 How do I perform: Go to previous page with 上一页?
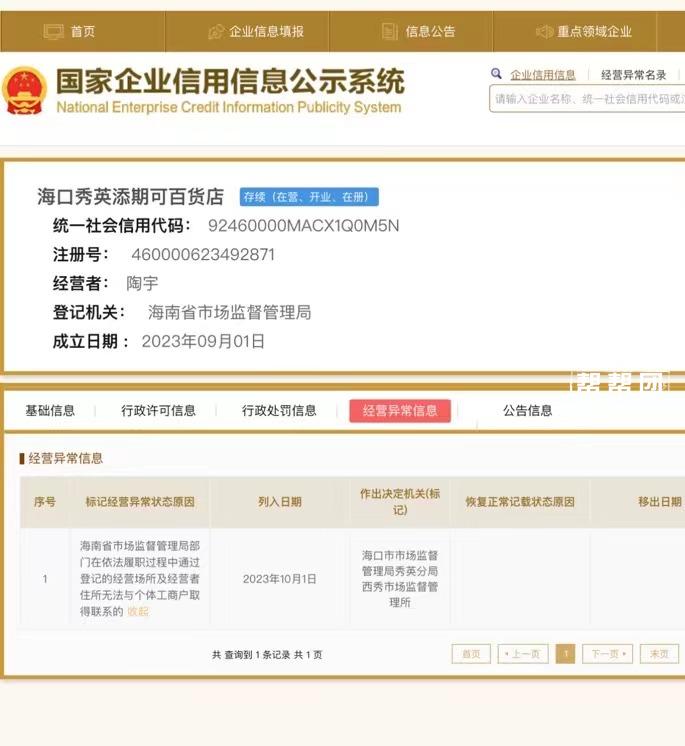tap(523, 654)
